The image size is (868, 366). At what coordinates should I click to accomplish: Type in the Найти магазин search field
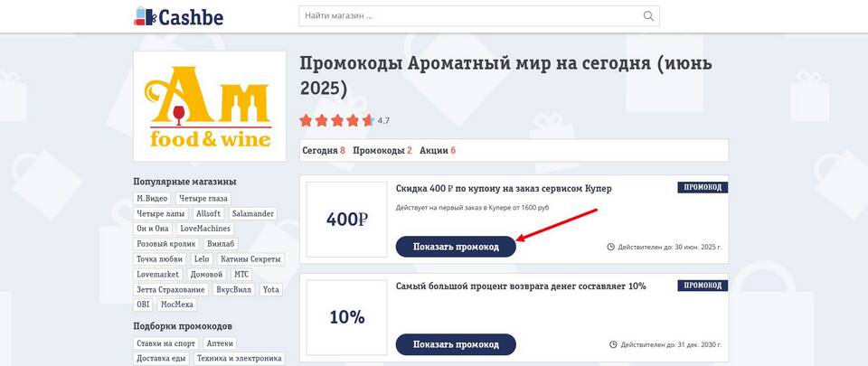click(x=470, y=16)
